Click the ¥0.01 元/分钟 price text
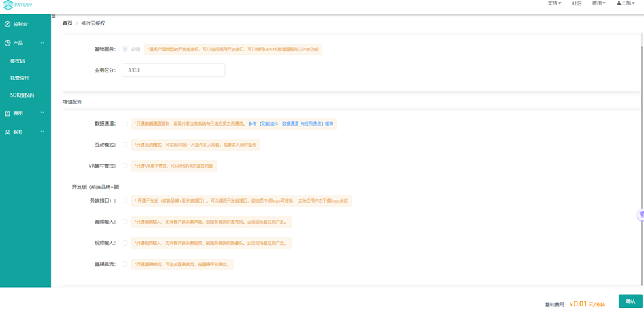Viewport: 644px width, 309px height. (x=587, y=304)
